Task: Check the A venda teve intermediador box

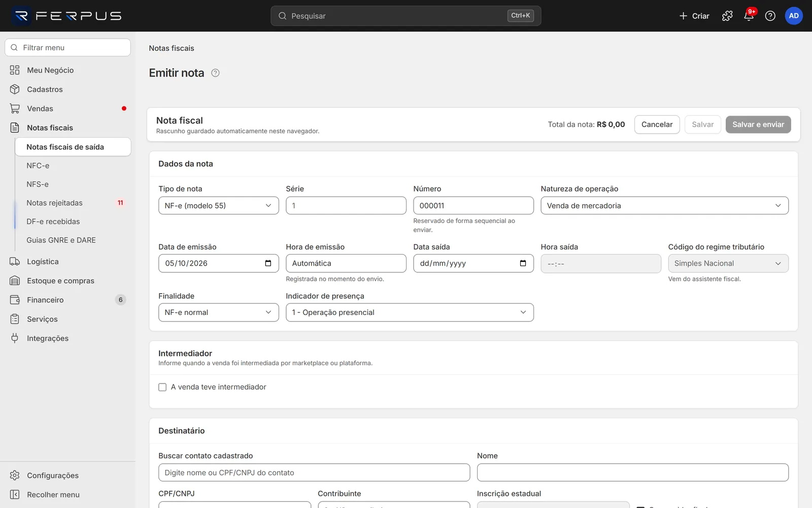Action: click(x=162, y=387)
